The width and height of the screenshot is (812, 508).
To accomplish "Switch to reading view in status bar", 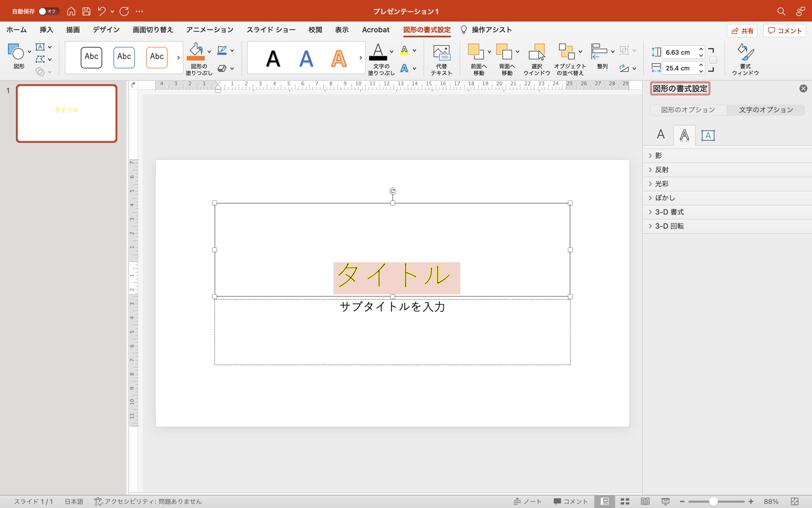I will 645,501.
